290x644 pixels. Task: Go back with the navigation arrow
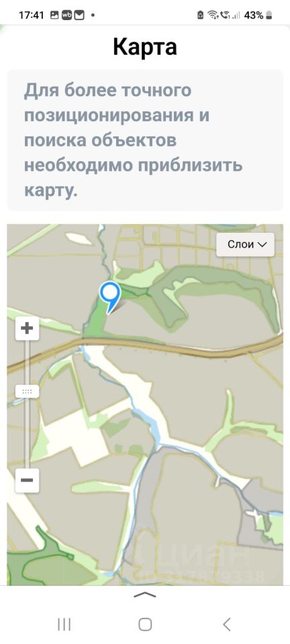(x=226, y=625)
